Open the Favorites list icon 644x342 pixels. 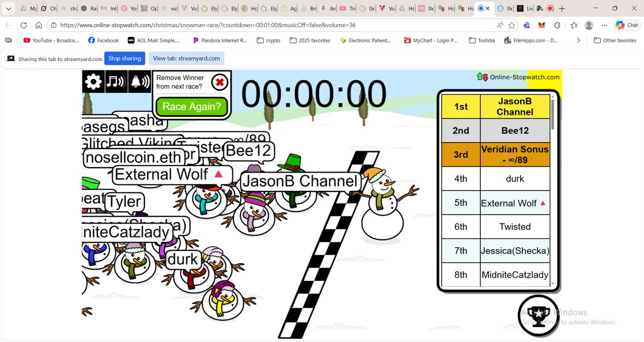(x=574, y=25)
